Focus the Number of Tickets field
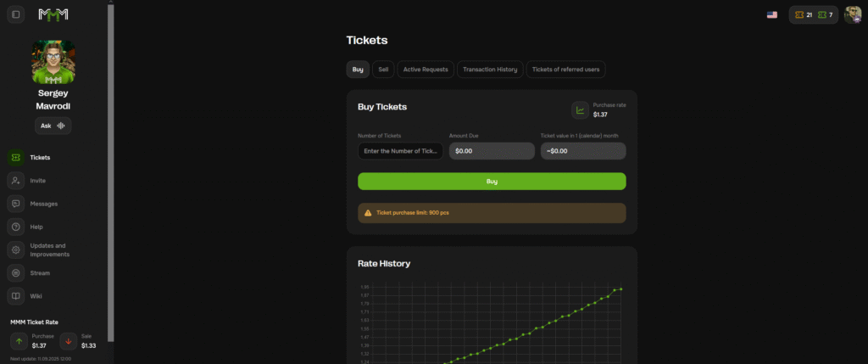 [x=400, y=151]
